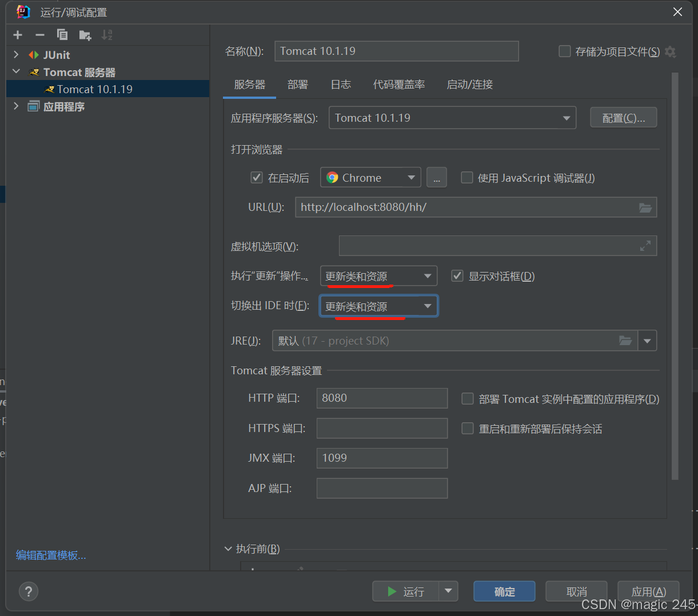Expand the Application tree node
The image size is (698, 616).
click(x=16, y=106)
